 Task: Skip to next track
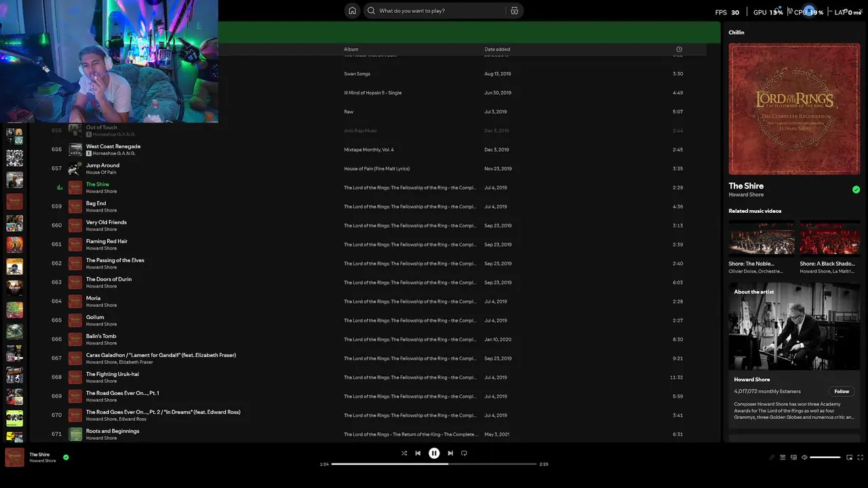(x=450, y=453)
